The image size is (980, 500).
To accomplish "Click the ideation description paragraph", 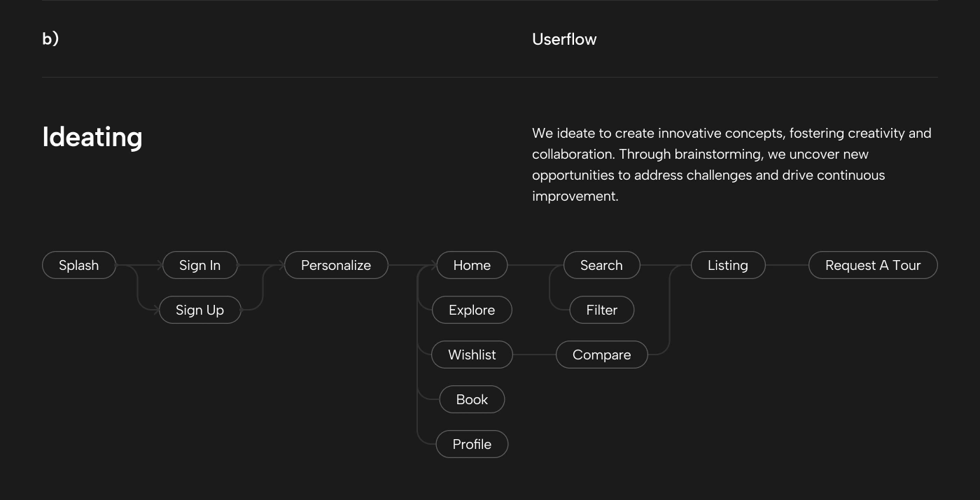I will [731, 164].
